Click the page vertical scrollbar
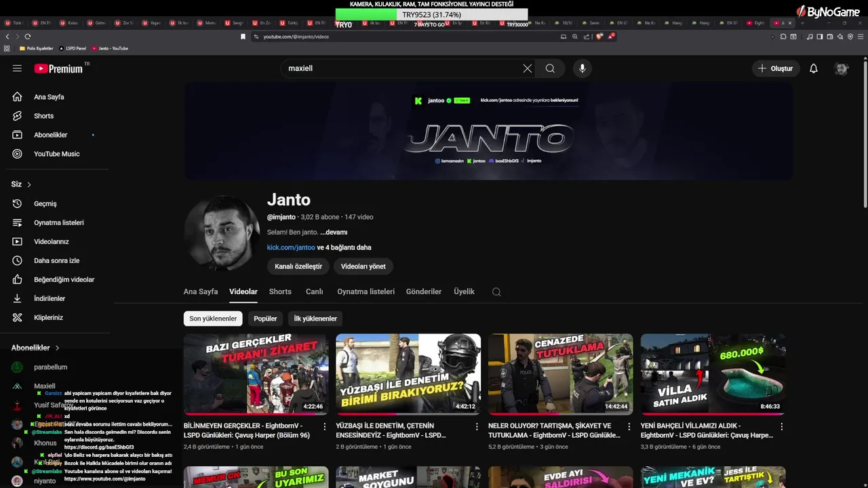This screenshot has width=868, height=488. tap(865, 134)
